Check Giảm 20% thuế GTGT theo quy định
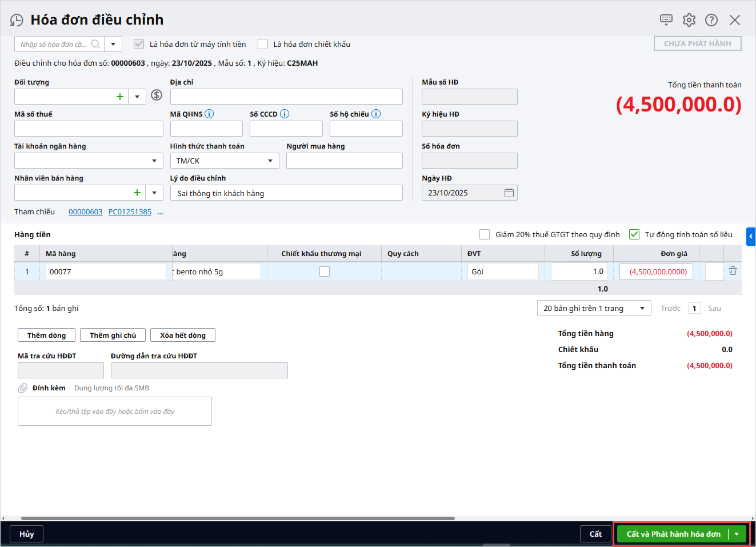Screen dimensions: 756x547 tap(485, 234)
